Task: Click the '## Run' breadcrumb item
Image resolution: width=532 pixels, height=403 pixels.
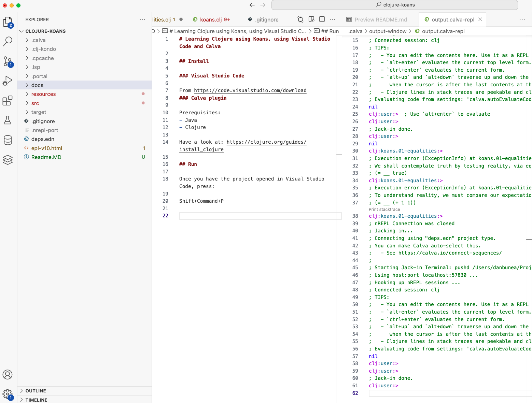Action: [x=327, y=31]
